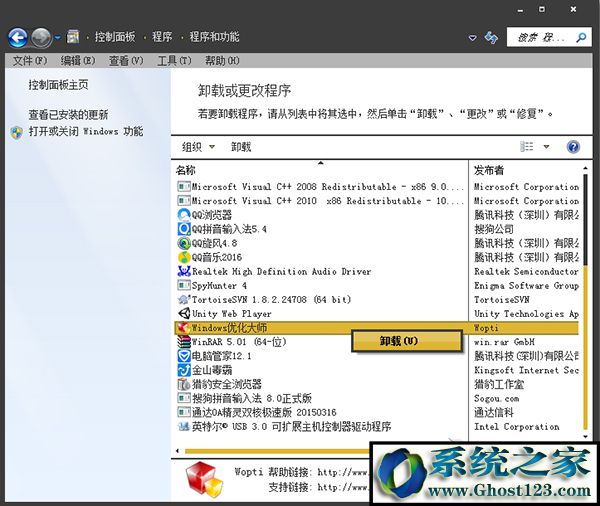
Task: Click the Unity Web Player icon
Action: click(x=184, y=313)
